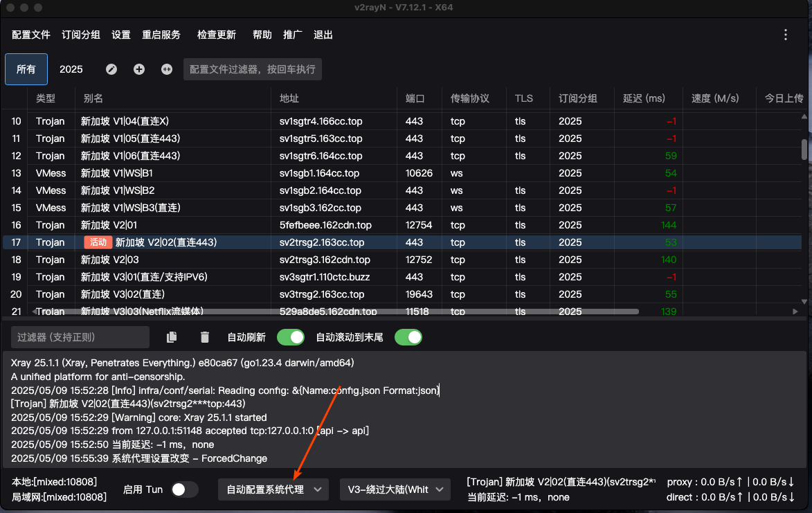Open the 订阅分组 menu

[81, 35]
